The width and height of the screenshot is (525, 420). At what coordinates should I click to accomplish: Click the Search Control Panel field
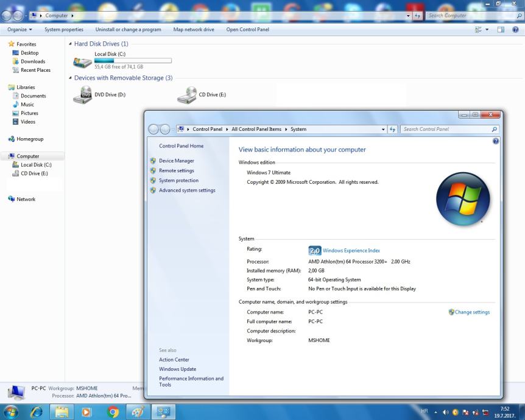pyautogui.click(x=445, y=129)
